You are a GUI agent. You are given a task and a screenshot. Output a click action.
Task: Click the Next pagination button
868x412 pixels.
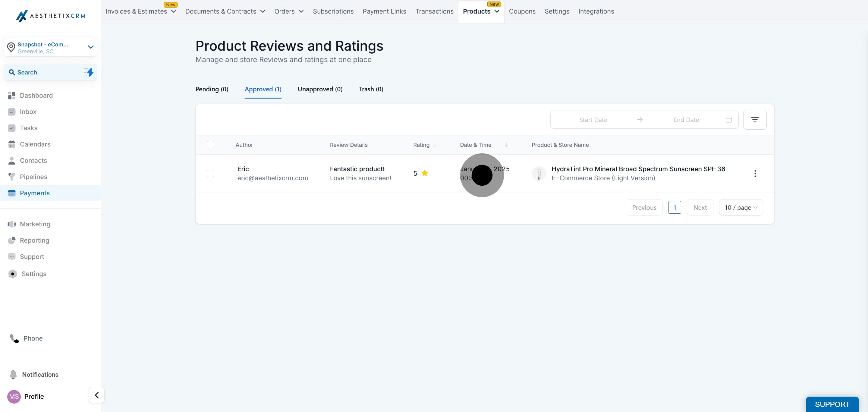[x=700, y=208]
